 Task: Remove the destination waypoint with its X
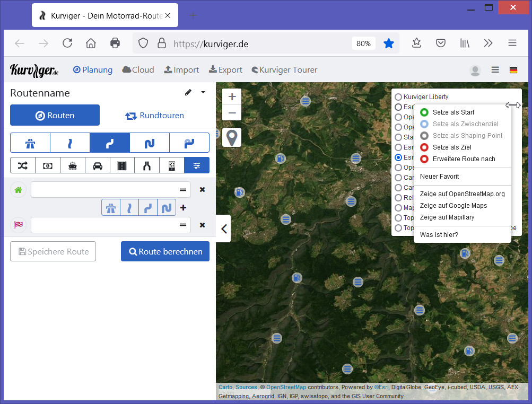[x=202, y=225]
